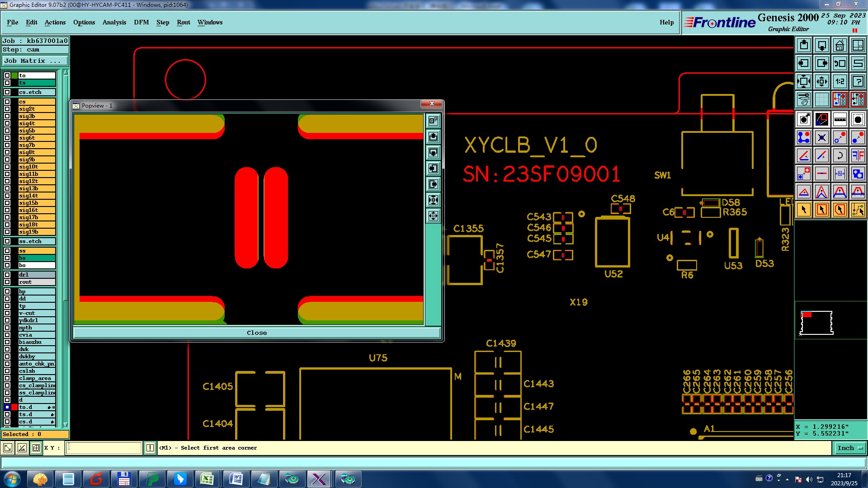868x488 pixels.
Task: Open the Inch units dropdown
Action: click(x=850, y=448)
